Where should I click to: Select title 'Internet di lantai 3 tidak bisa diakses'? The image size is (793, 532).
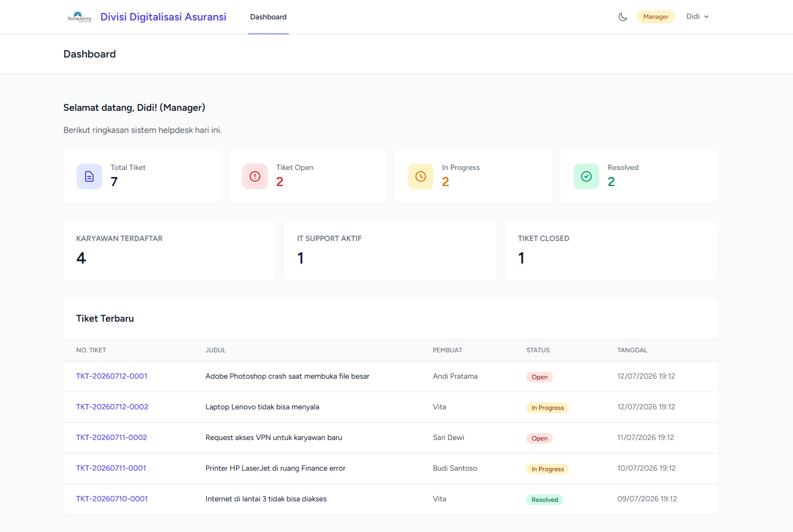[x=266, y=499]
